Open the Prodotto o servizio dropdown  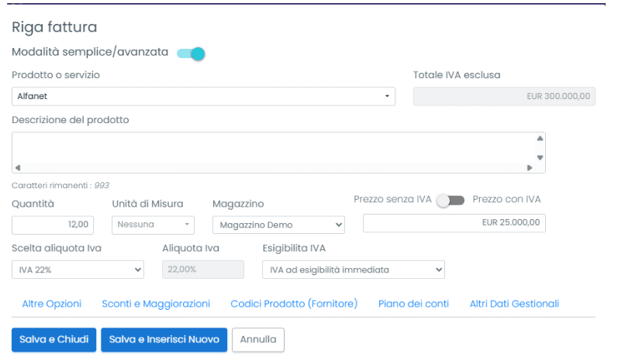click(x=203, y=96)
